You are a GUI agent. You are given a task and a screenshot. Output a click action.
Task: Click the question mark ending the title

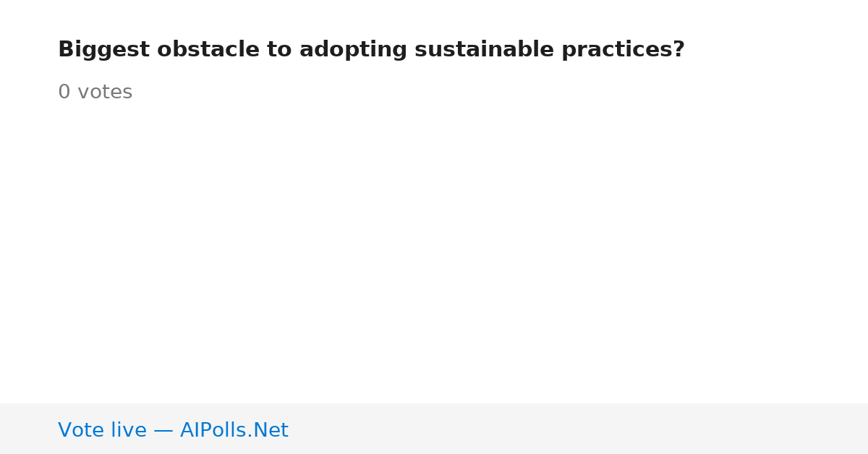[678, 50]
